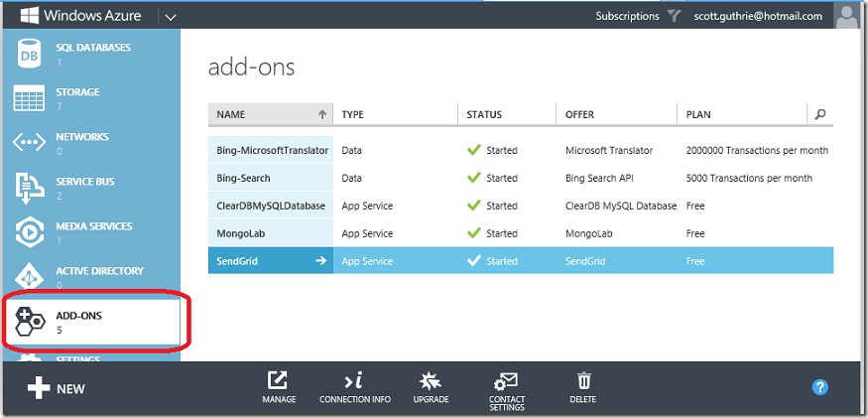Select the MongoLab add-on name

click(241, 233)
